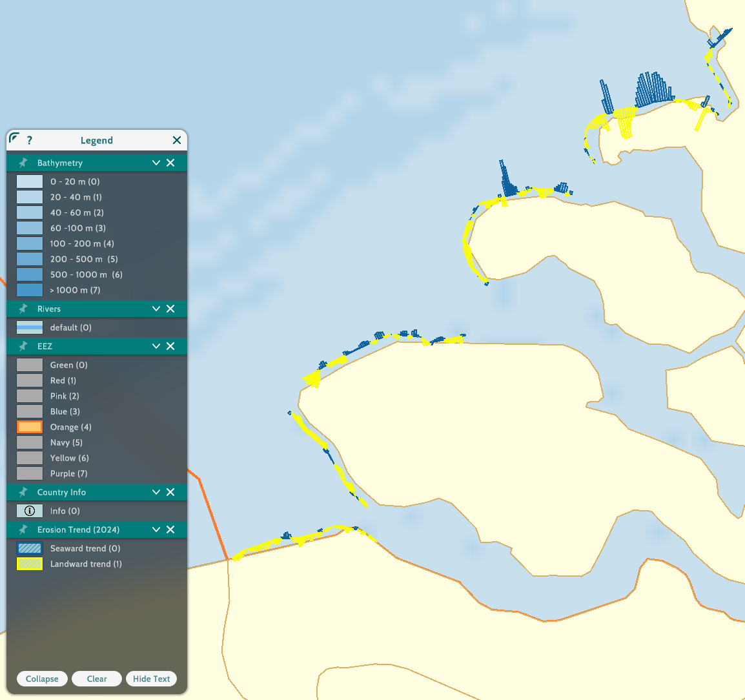Viewport: 745px width, 700px height.
Task: Click the Collapse button
Action: 42,679
